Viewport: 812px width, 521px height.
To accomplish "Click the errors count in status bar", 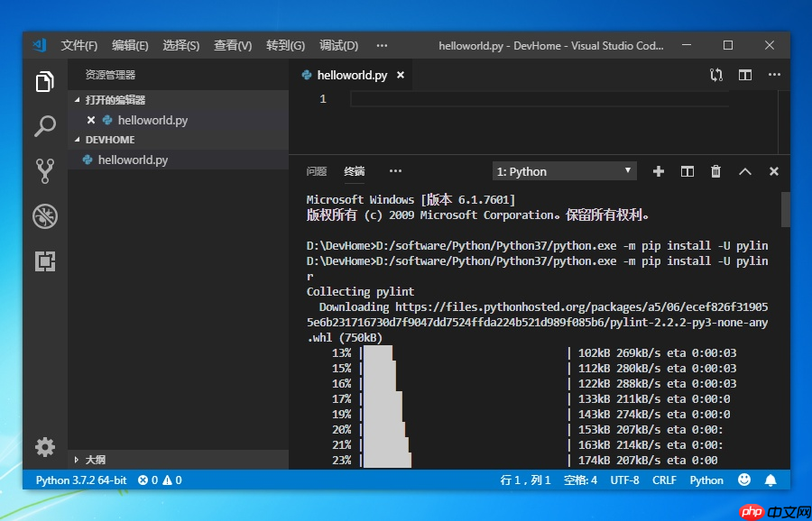I will click(x=148, y=480).
